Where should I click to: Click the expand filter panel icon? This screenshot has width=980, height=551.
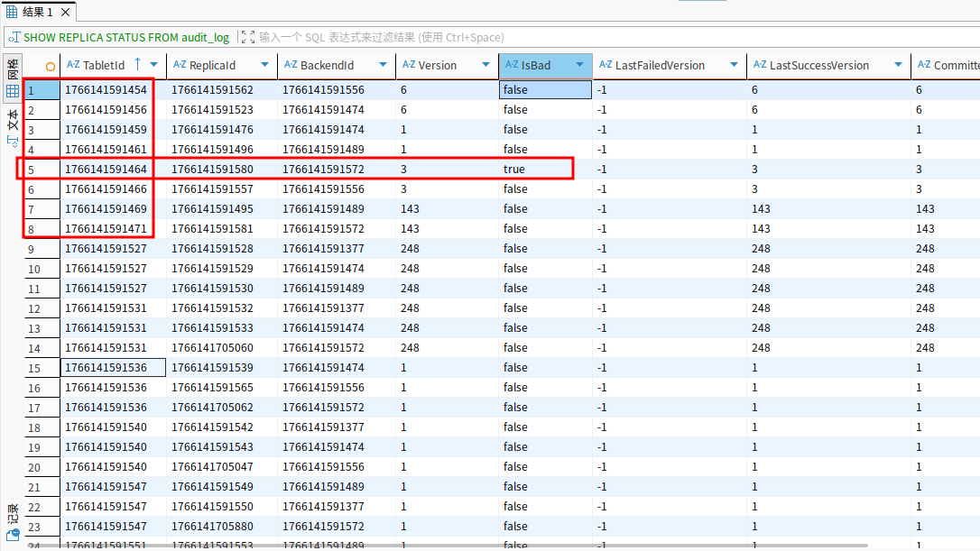[x=247, y=37]
